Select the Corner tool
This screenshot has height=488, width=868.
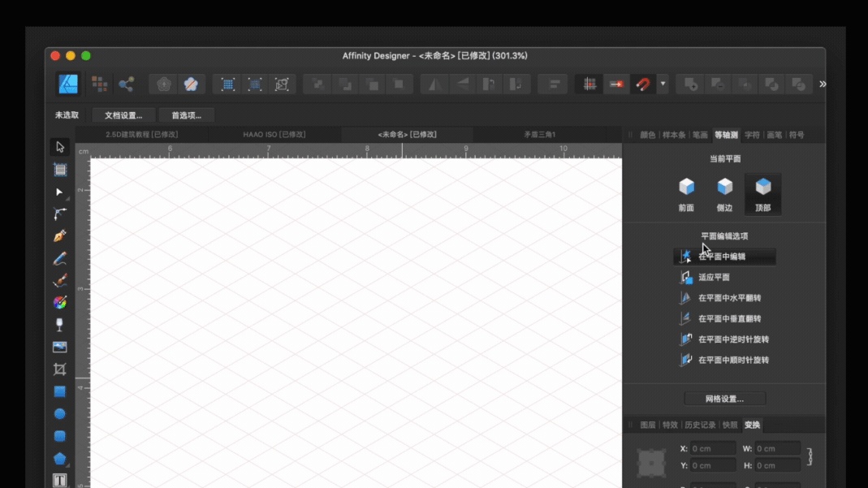click(x=60, y=214)
